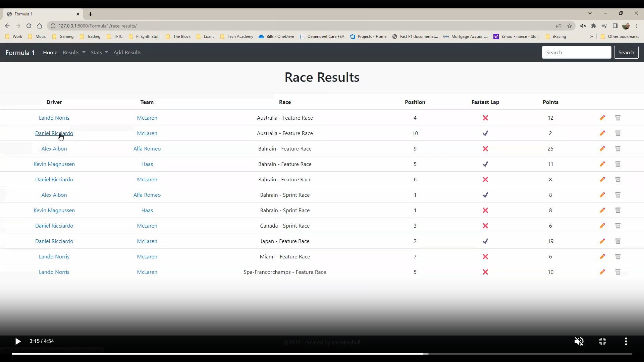Open a new browser tab
Screen dimensions: 644x362
click(x=91, y=14)
